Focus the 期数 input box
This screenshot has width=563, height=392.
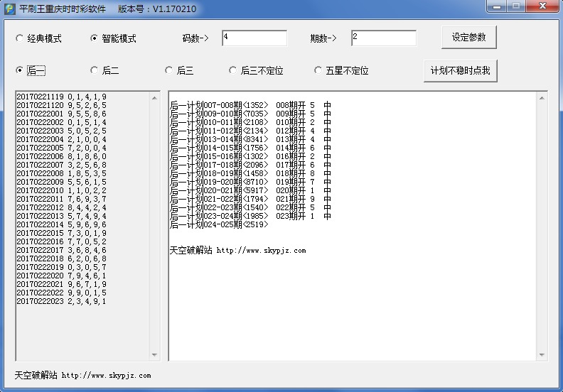point(382,38)
